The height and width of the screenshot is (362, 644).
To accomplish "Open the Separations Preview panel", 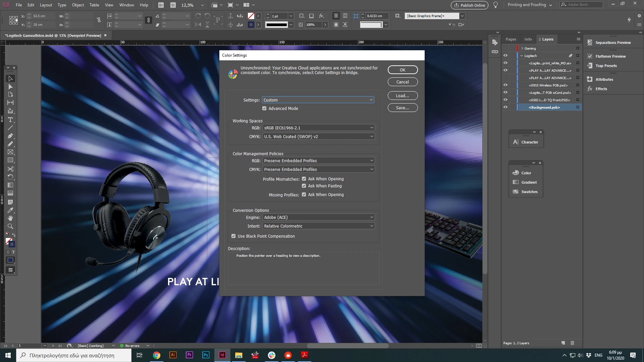I will point(613,43).
